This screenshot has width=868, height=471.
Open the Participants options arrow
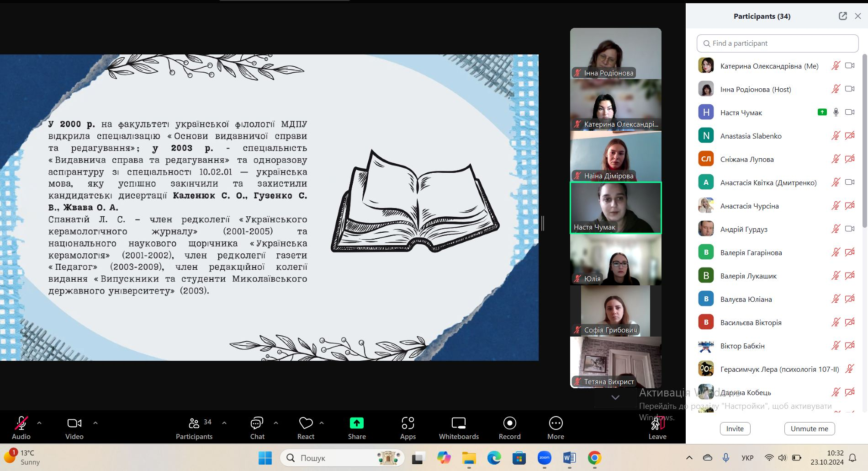coord(224,423)
